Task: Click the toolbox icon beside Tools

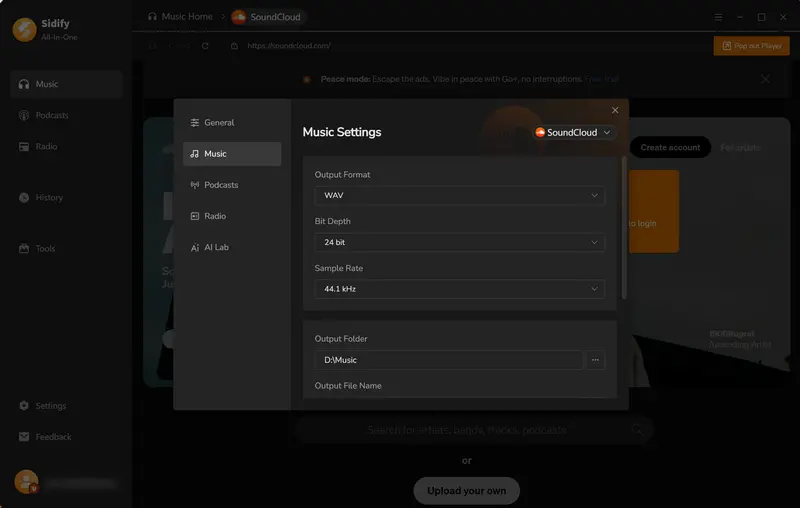Action: tap(24, 248)
